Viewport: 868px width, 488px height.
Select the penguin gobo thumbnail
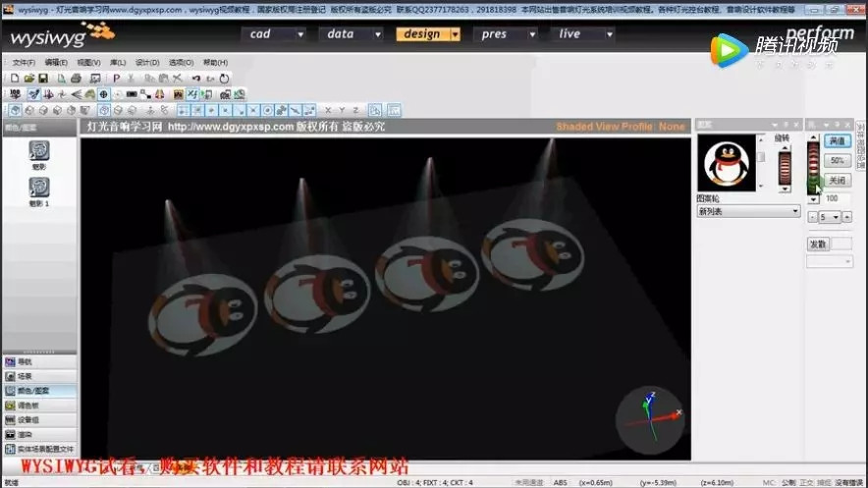(x=727, y=163)
